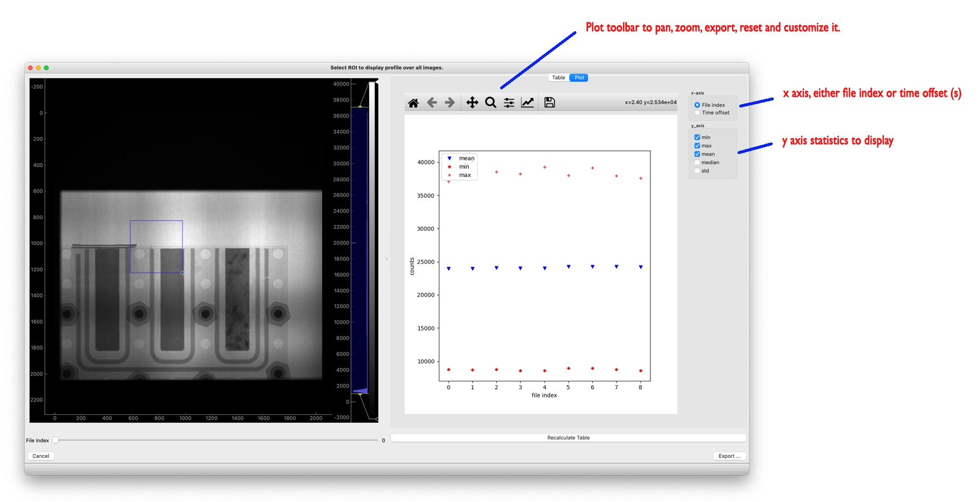Image resolution: width=980 pixels, height=502 pixels.
Task: Switch to the Table tab
Action: point(558,78)
